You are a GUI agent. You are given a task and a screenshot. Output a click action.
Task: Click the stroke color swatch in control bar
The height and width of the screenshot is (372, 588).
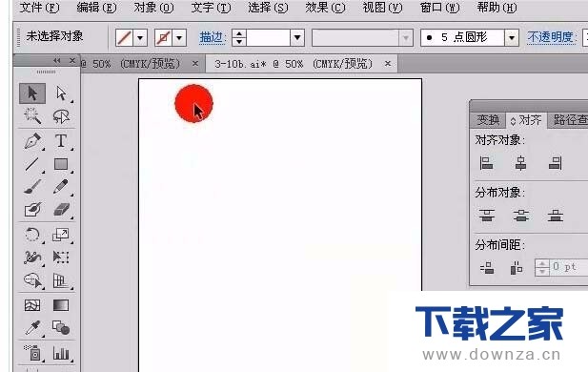pyautogui.click(x=164, y=38)
